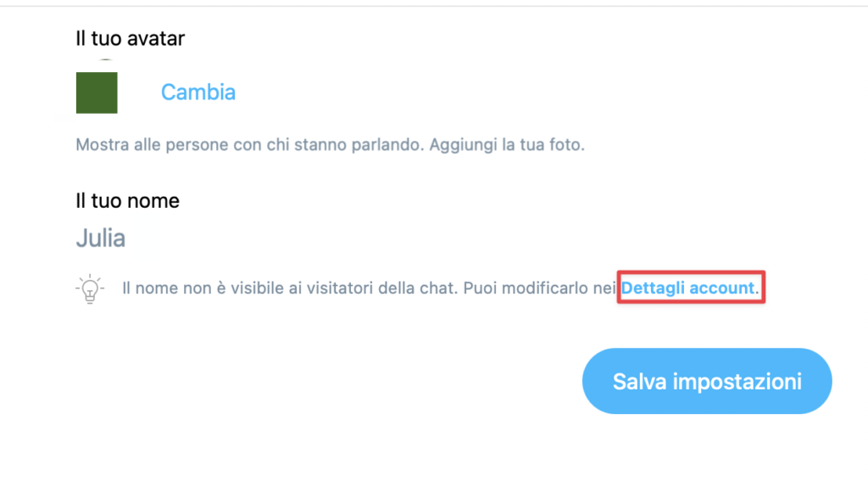The image size is (868, 498).
Task: Click the word 'impostazioni' on the blue button
Action: point(737,382)
